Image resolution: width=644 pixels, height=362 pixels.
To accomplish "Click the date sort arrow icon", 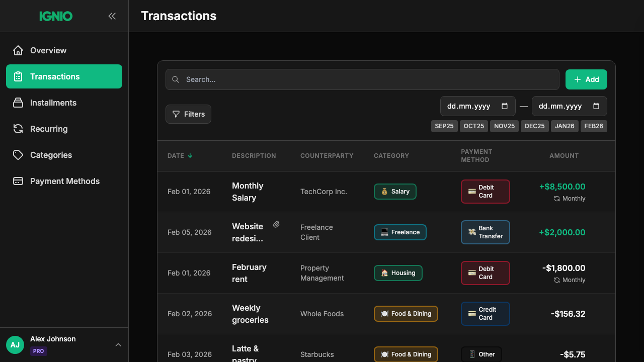I will (x=190, y=156).
